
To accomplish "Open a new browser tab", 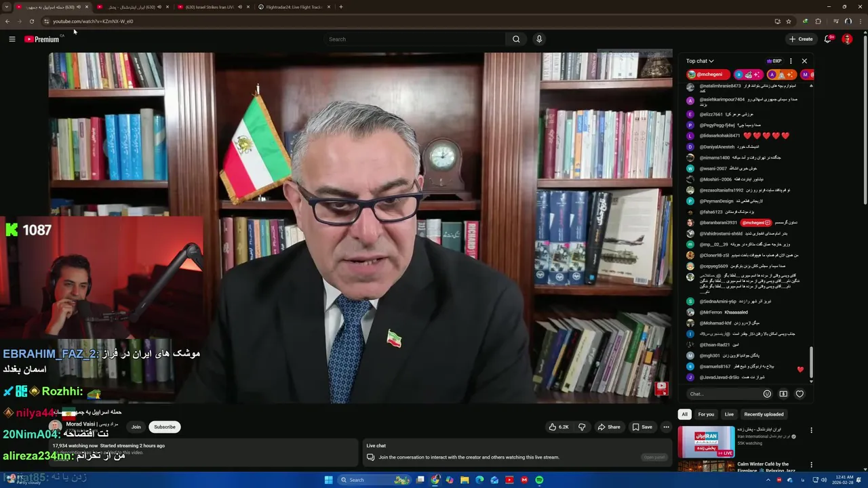I will click(341, 7).
